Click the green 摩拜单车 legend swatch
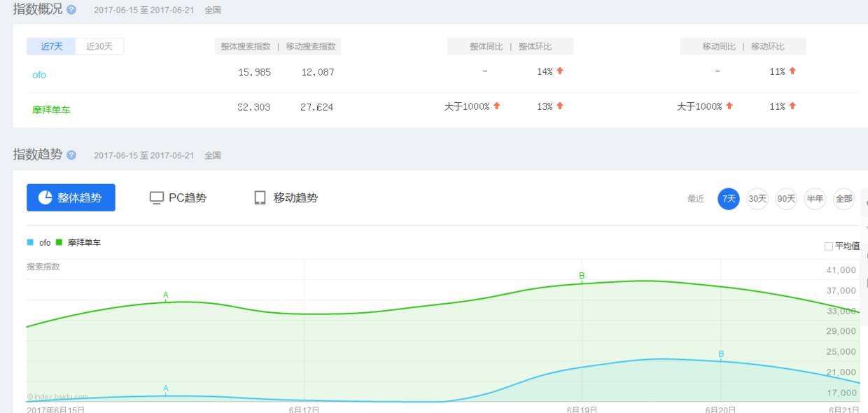868x413 pixels. pos(59,242)
